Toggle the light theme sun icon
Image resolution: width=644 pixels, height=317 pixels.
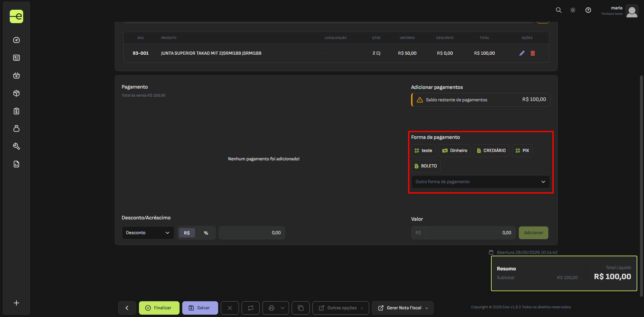(573, 10)
